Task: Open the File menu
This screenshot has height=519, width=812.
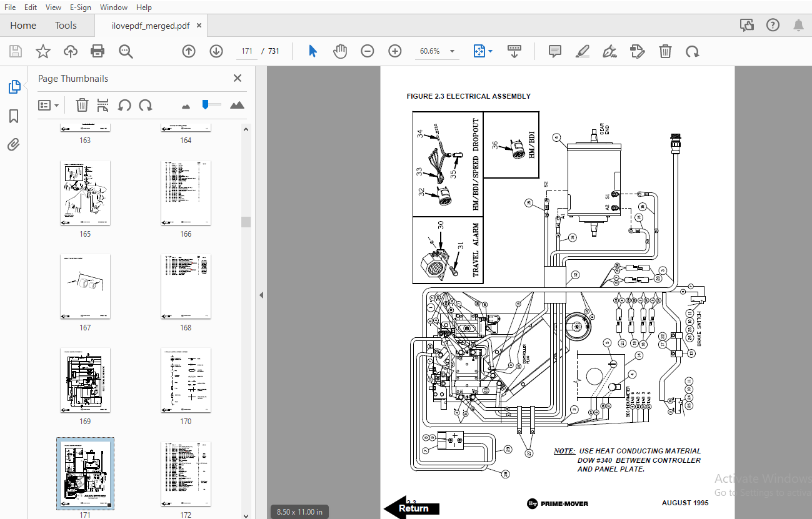Action: coord(10,7)
